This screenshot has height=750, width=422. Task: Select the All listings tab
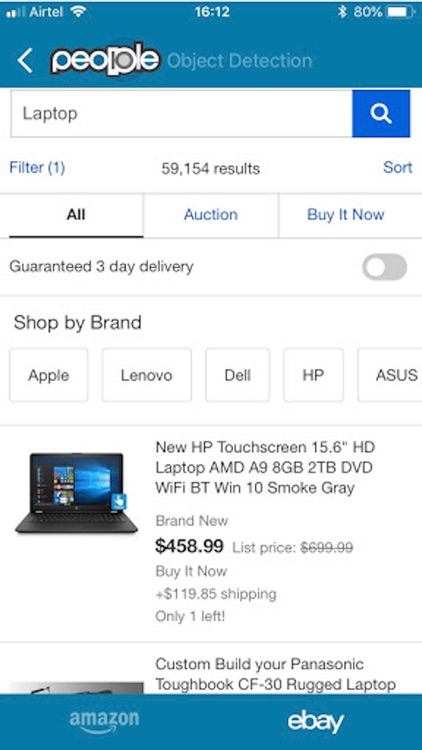coord(76,215)
